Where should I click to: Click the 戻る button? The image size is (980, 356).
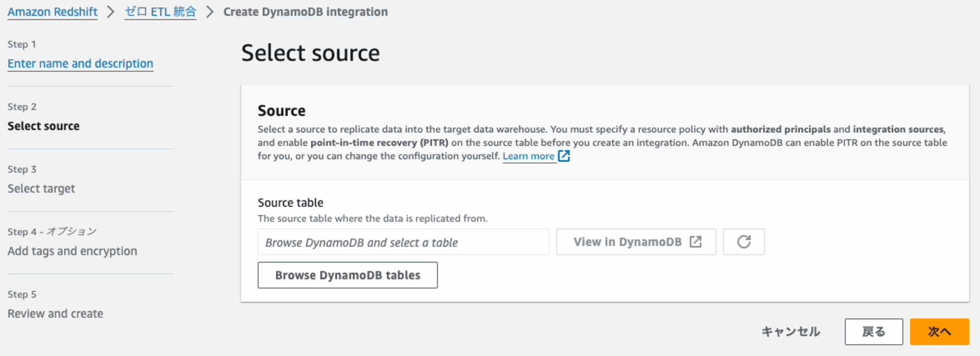coord(874,332)
